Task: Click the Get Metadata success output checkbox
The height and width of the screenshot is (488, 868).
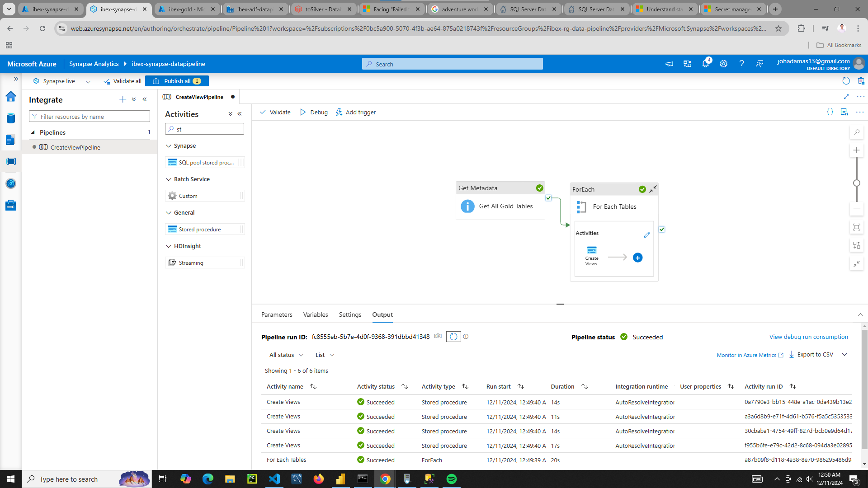Action: tap(548, 198)
